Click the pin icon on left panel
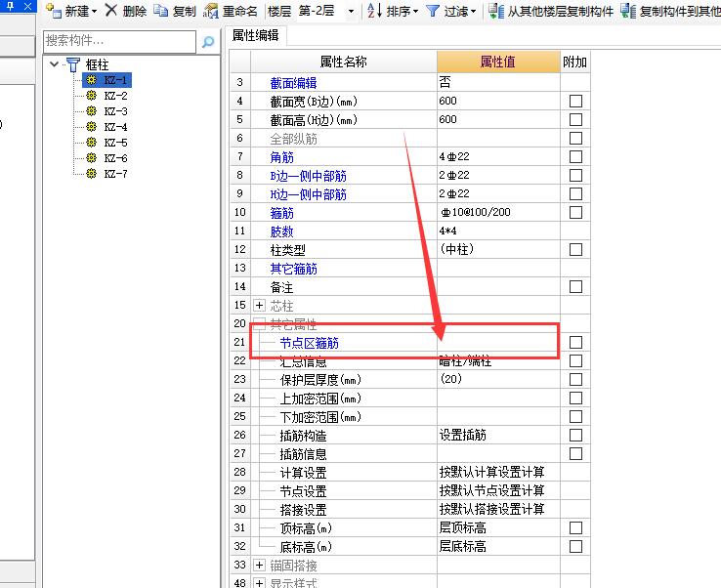Image resolution: width=721 pixels, height=588 pixels. (x=10, y=6)
